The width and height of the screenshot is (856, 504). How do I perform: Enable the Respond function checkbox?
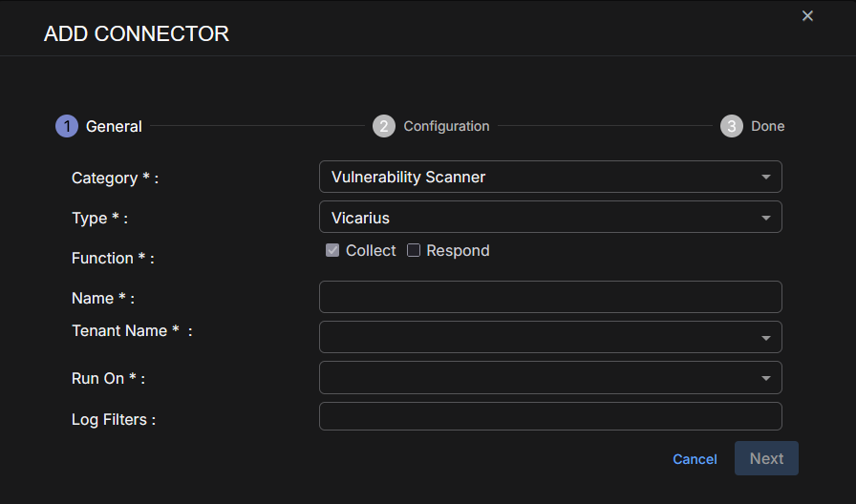[414, 250]
